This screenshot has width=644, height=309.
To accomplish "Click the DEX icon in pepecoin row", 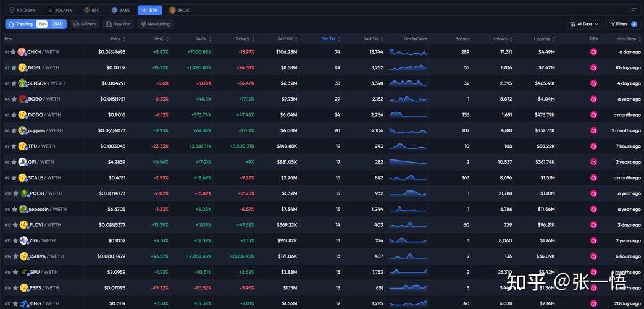I will pyautogui.click(x=593, y=209).
